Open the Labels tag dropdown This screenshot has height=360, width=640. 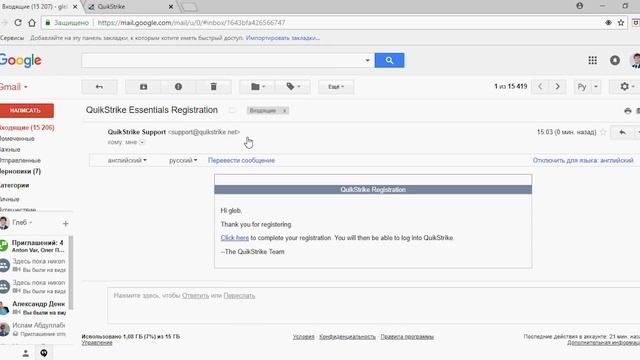293,87
